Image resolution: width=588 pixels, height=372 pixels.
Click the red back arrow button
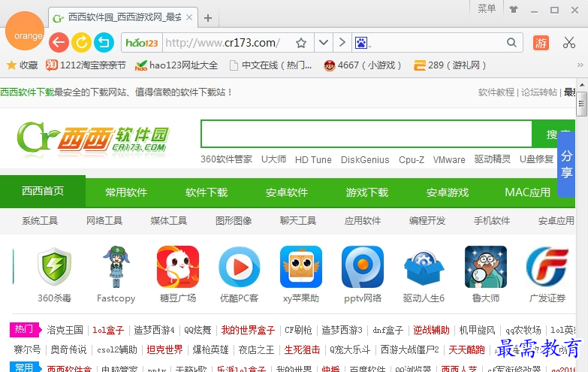[x=59, y=42]
